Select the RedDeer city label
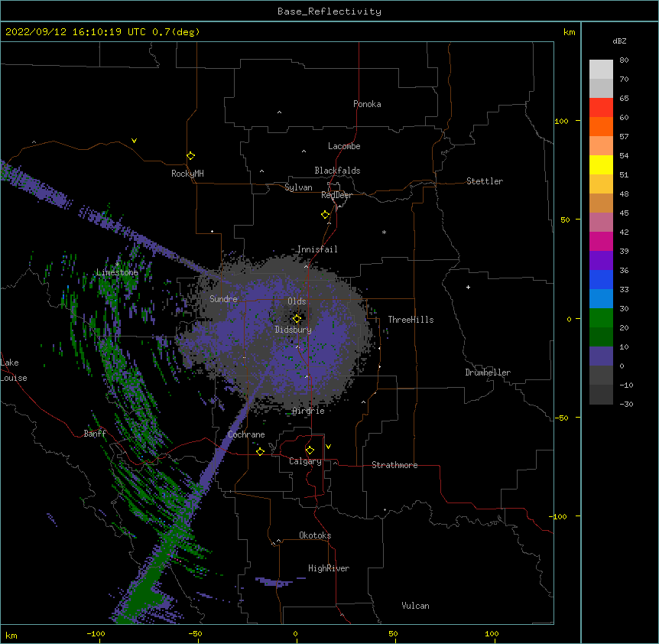 pos(336,195)
